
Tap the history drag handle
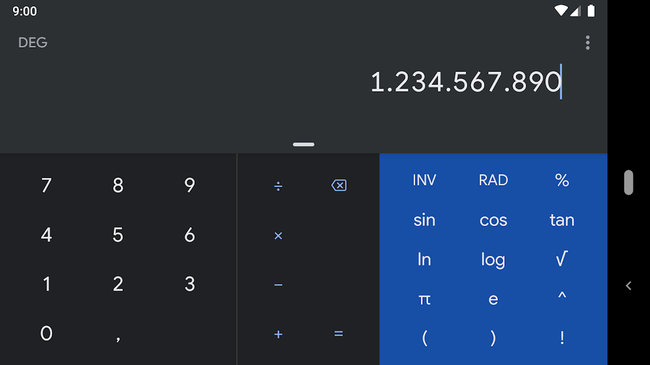pos(303,144)
